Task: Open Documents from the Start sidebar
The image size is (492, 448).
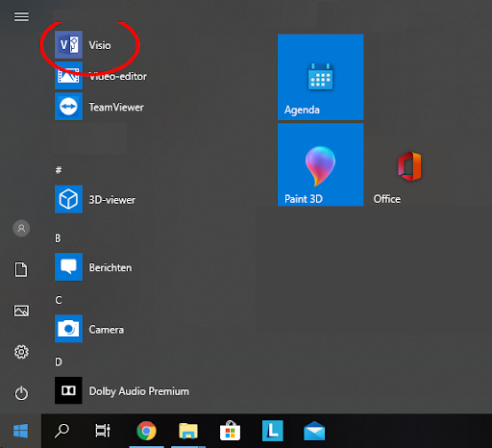Action: (21, 269)
